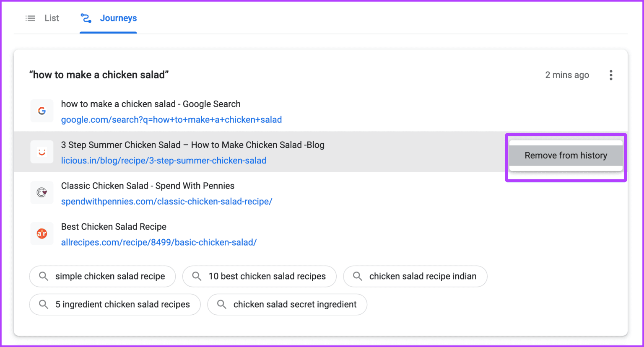Image resolution: width=644 pixels, height=347 pixels.
Task: Click magnifier icon in 'simple chicken salad recipe' chip
Action: point(43,276)
